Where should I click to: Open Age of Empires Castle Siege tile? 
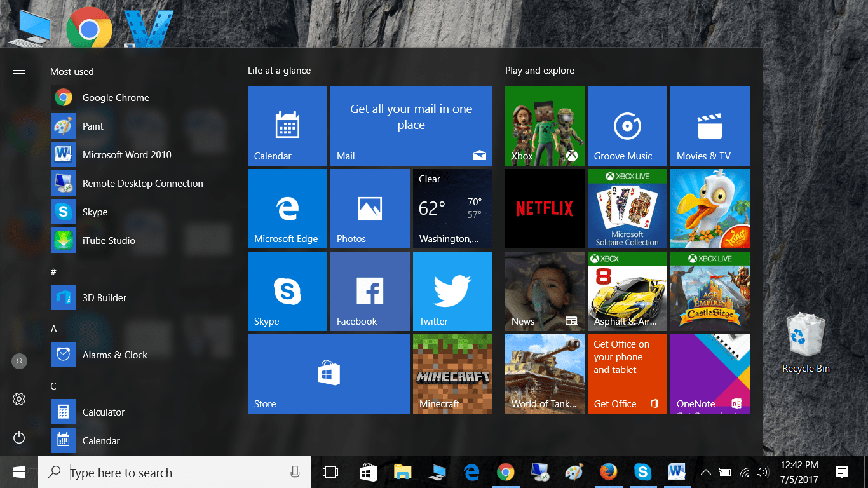coord(710,292)
